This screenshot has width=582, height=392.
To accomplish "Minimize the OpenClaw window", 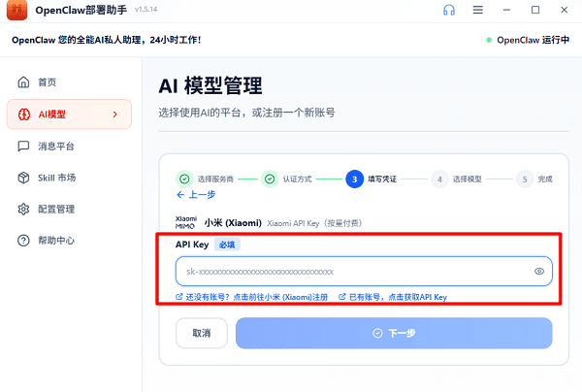I will tap(506, 10).
